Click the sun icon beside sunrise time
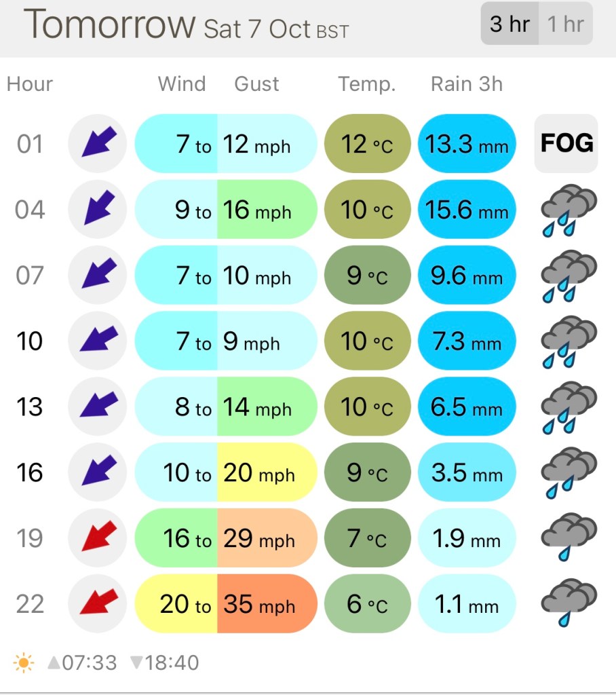The width and height of the screenshot is (616, 695). click(x=24, y=662)
